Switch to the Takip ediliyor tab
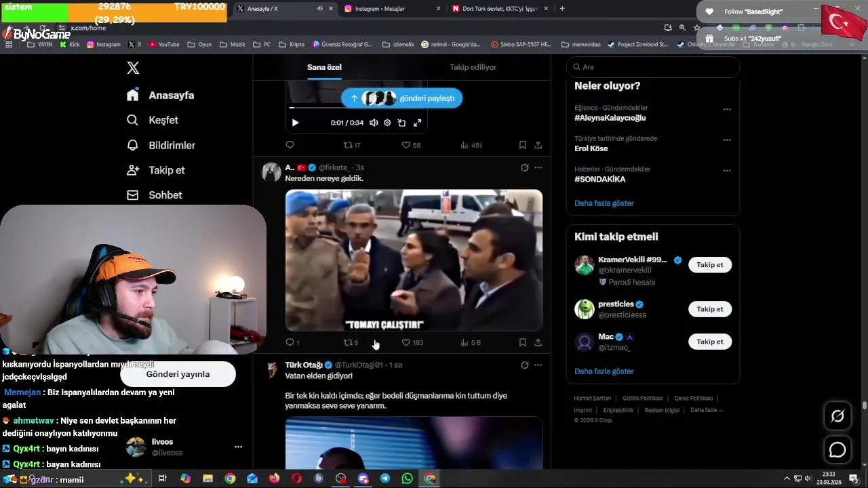Screen dimensions: 868x488 [473, 67]
